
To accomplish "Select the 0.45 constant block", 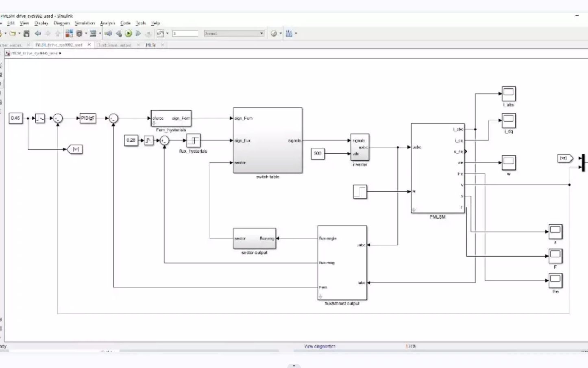I will point(15,118).
